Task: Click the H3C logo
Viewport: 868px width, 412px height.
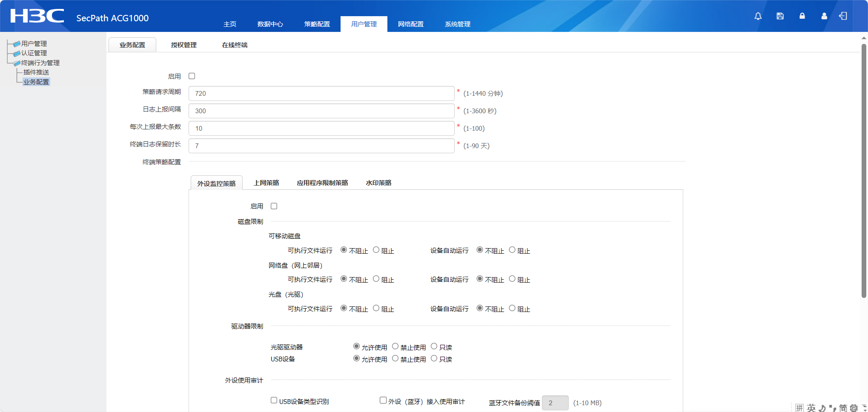Action: pos(37,16)
